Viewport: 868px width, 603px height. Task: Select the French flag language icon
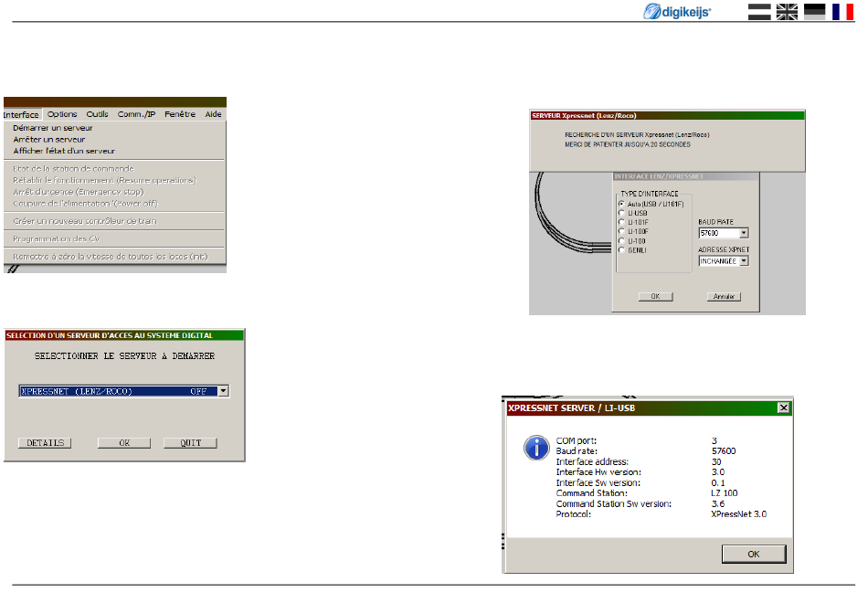point(842,12)
